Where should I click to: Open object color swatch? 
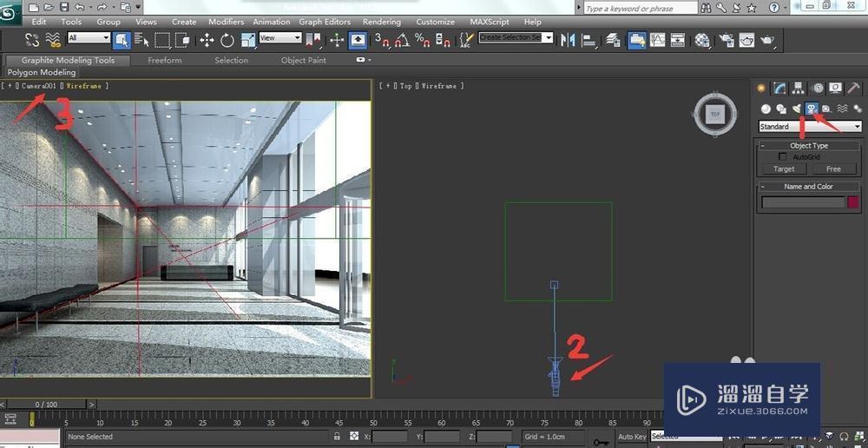pos(853,202)
